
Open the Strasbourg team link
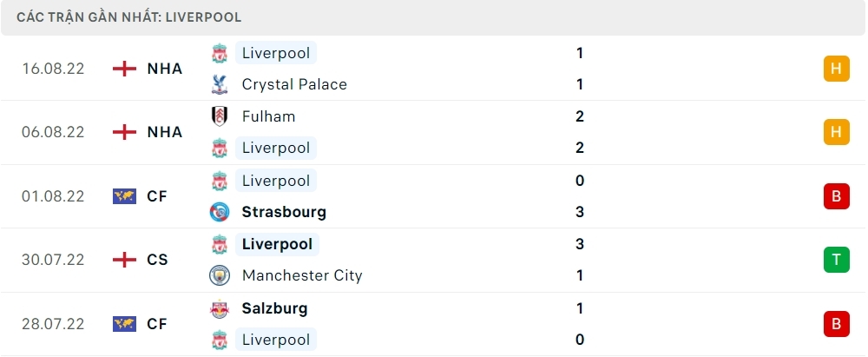(x=284, y=212)
